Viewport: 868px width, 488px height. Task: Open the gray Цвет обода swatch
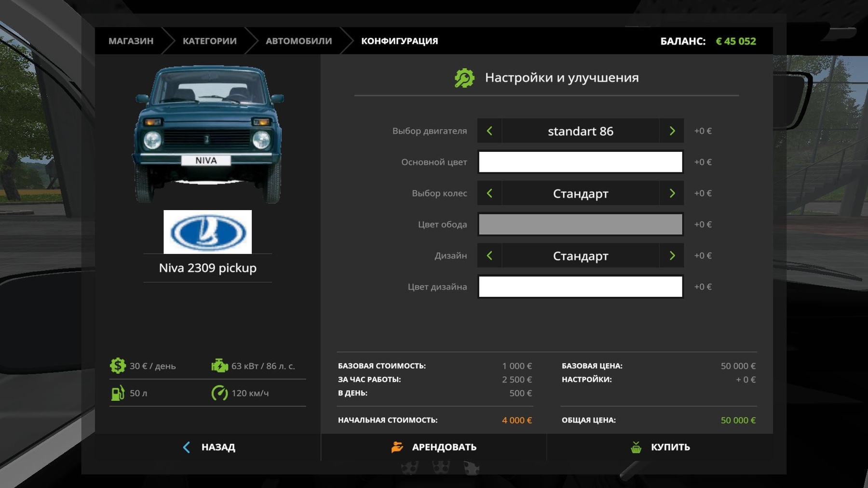coord(580,224)
